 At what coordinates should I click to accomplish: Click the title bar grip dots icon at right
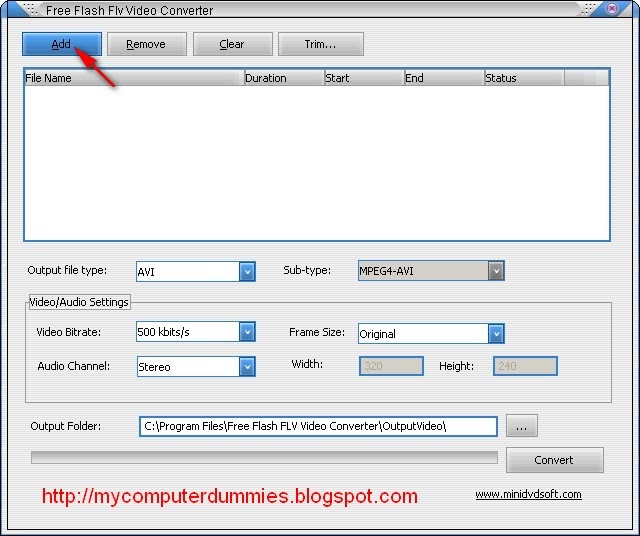pos(588,9)
